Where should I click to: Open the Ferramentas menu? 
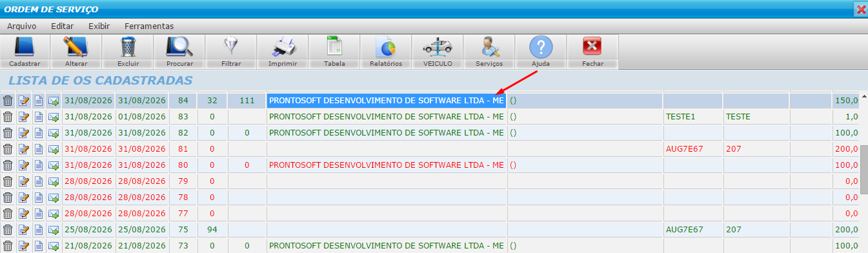(149, 26)
